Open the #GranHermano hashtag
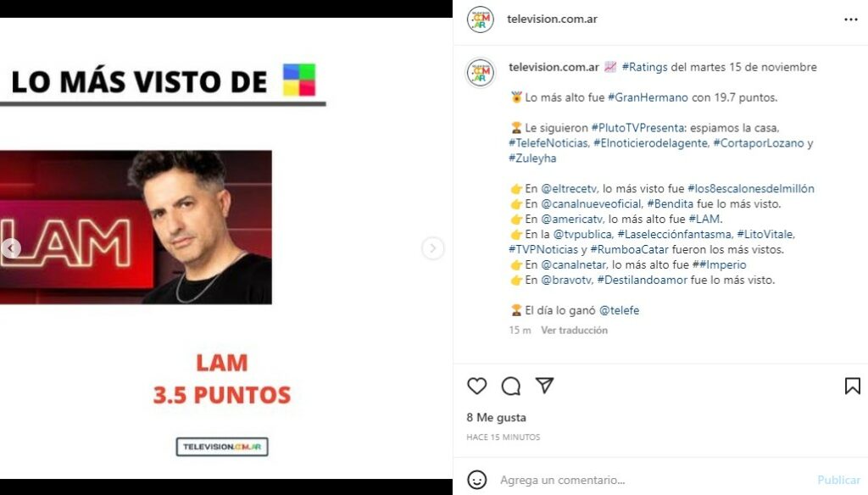The width and height of the screenshot is (868, 495). (x=648, y=97)
